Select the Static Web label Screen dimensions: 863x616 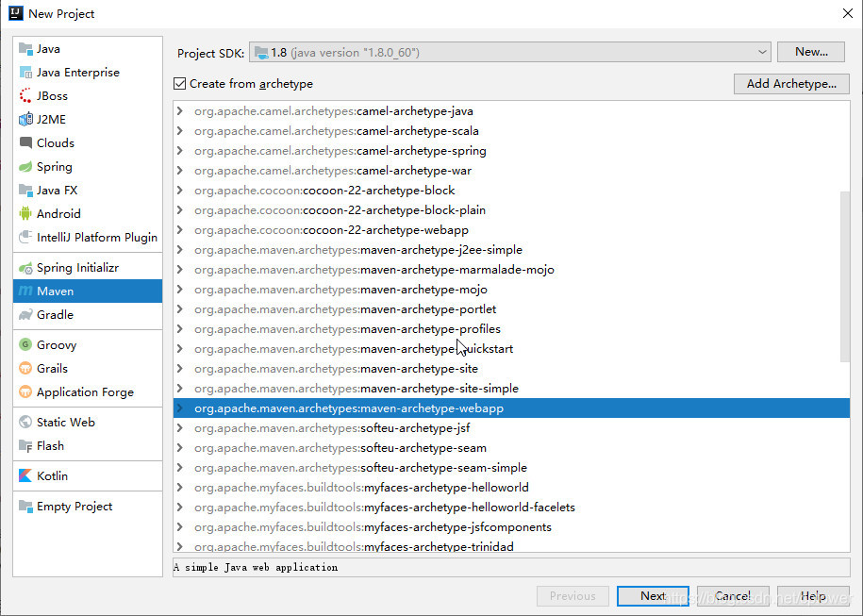[x=66, y=423]
